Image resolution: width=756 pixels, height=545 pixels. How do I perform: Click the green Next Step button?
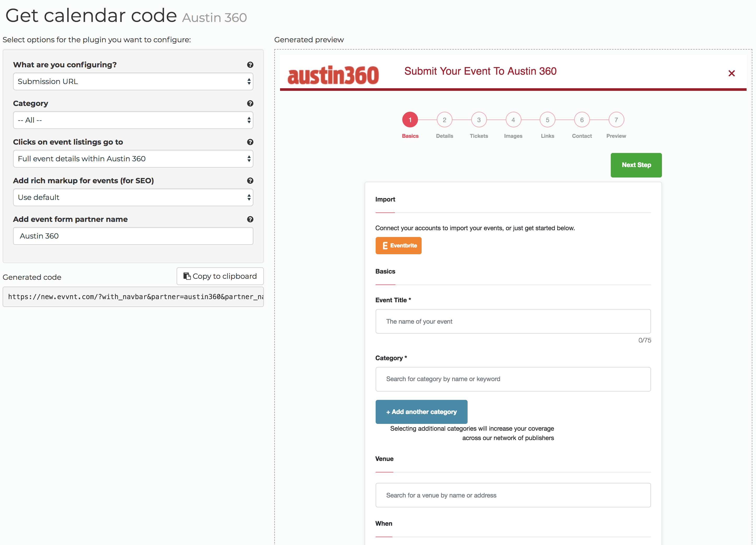pos(636,165)
